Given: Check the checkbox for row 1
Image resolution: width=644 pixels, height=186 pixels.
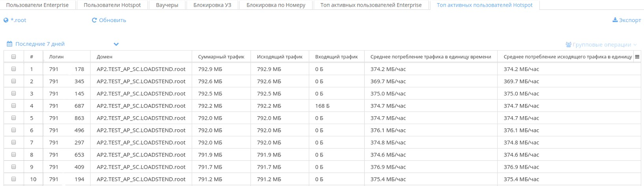Looking at the screenshot, I should (14, 69).
